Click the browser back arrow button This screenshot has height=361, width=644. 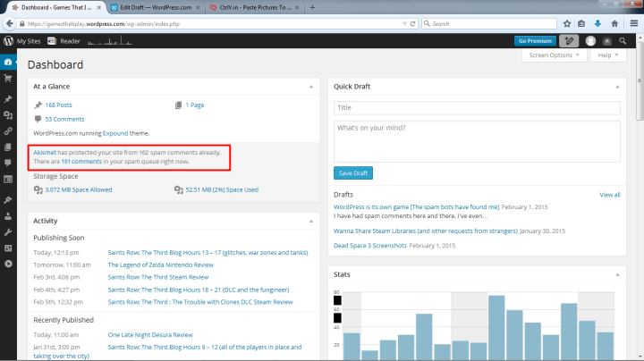pyautogui.click(x=10, y=24)
